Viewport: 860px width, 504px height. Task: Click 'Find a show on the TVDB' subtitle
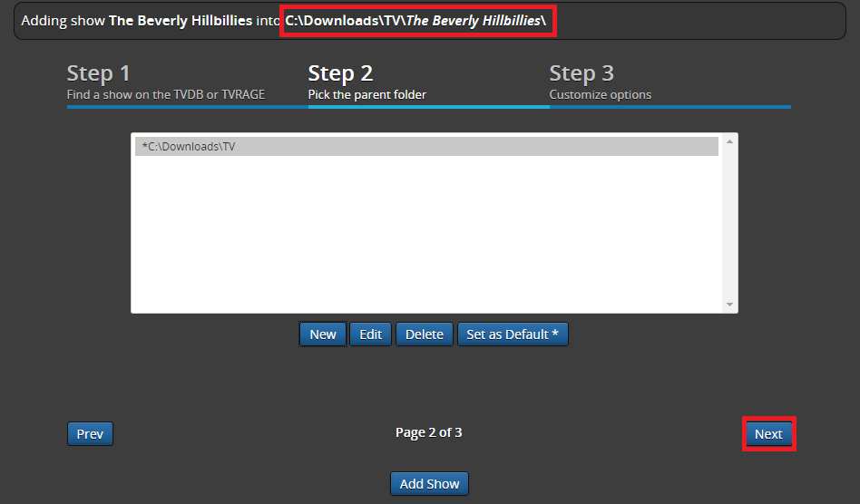pyautogui.click(x=166, y=94)
